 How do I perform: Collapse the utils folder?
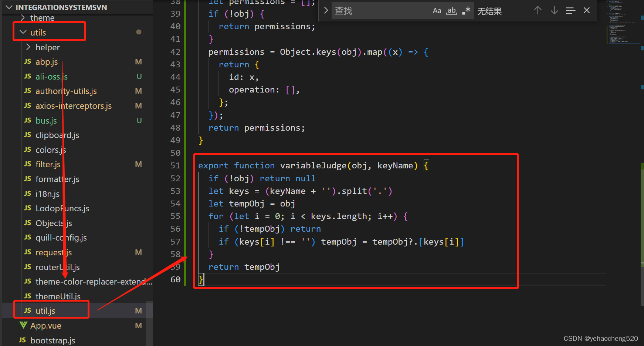tap(38, 33)
